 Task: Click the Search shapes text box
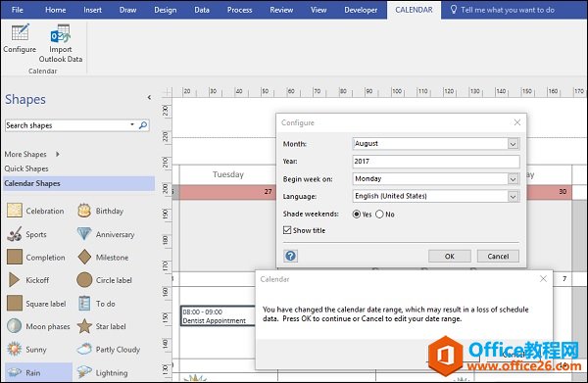[x=67, y=125]
